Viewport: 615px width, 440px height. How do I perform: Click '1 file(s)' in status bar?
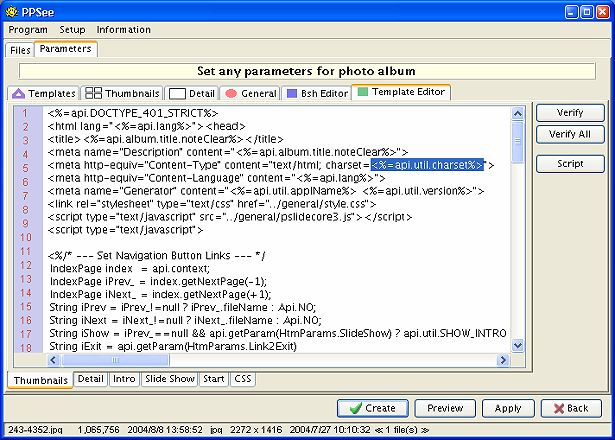[x=402, y=430]
